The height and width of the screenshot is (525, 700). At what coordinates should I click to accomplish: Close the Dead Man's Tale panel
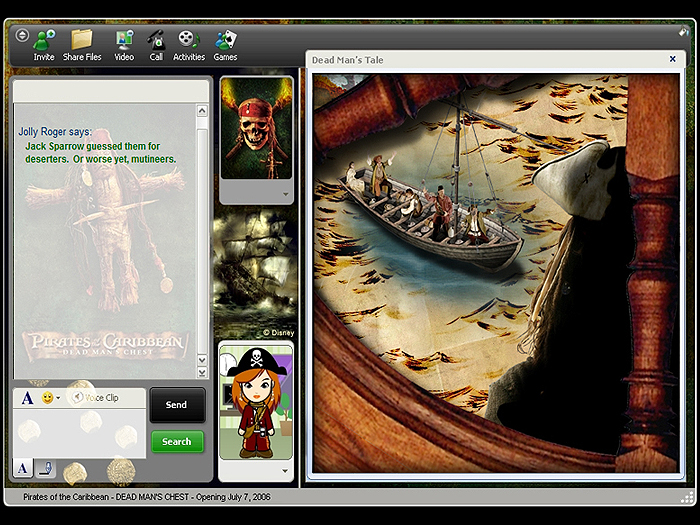[x=672, y=59]
